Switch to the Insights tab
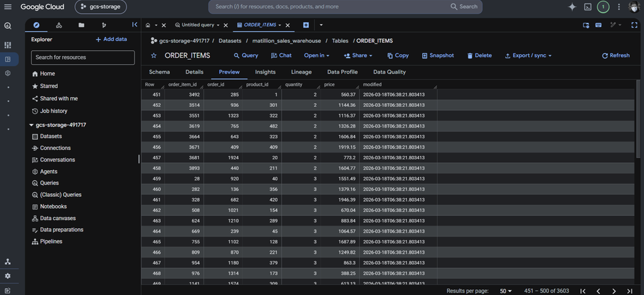This screenshot has height=295, width=644. 265,72
